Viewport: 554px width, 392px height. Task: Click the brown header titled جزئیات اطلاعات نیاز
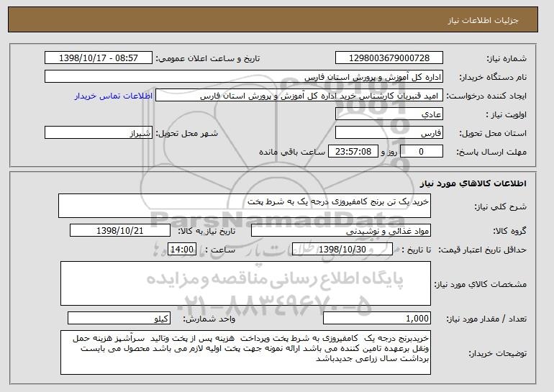pyautogui.click(x=273, y=19)
